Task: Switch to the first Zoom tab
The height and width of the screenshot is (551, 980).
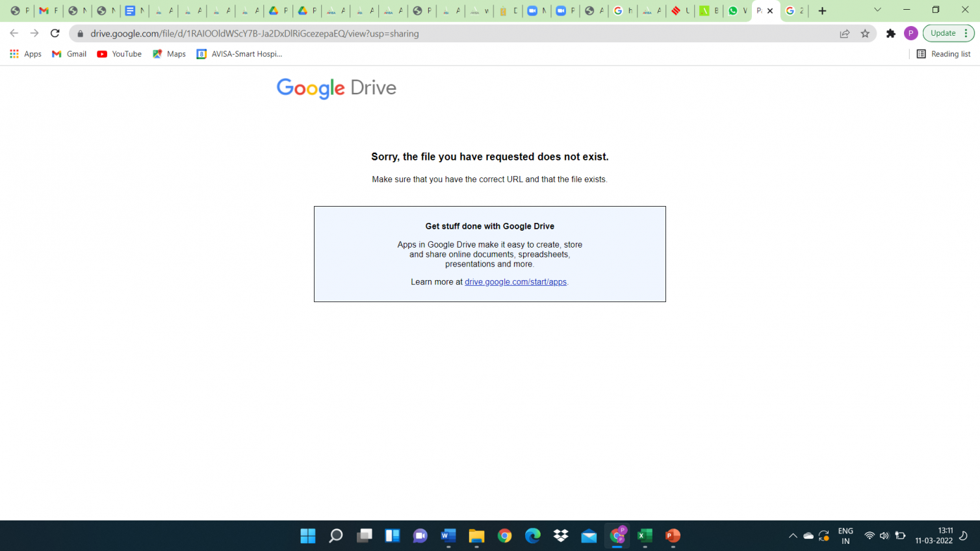Action: pos(537,10)
